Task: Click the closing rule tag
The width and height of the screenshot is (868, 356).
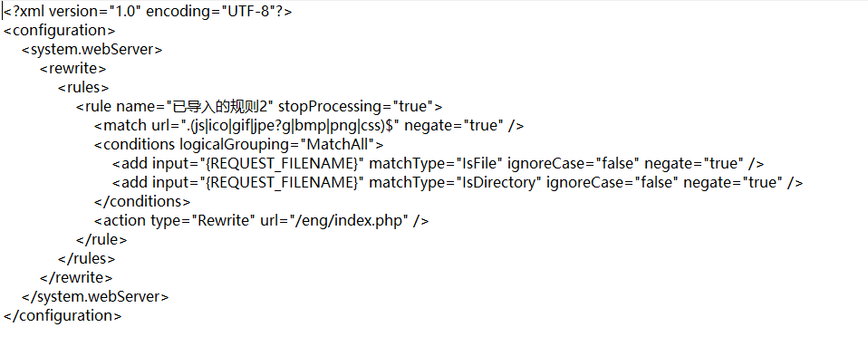Action: coord(101,240)
